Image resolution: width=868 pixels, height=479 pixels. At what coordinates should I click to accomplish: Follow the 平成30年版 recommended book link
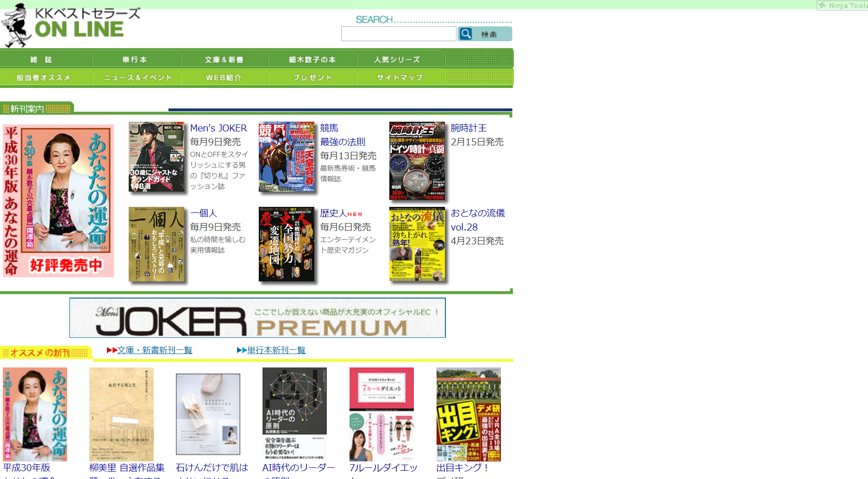[27, 468]
